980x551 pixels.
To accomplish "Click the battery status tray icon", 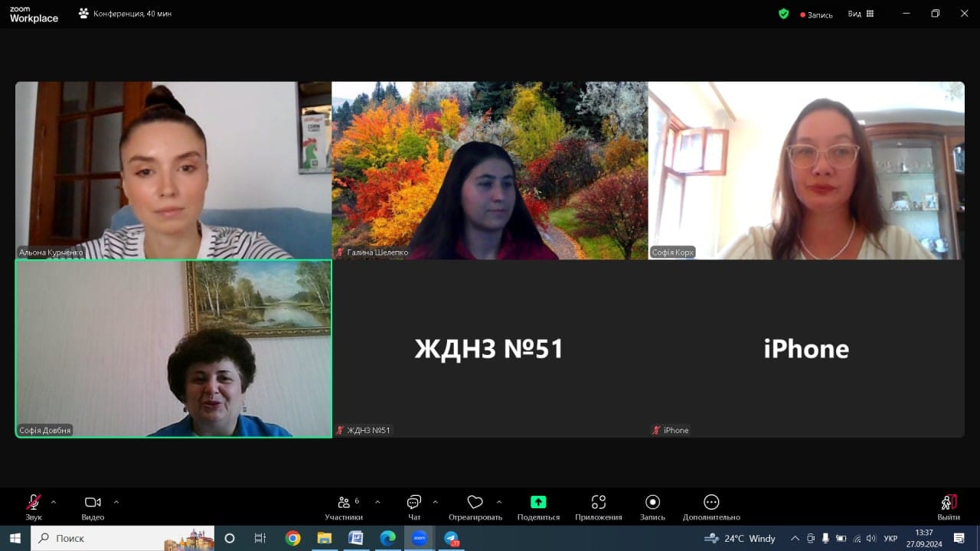I will pyautogui.click(x=841, y=538).
